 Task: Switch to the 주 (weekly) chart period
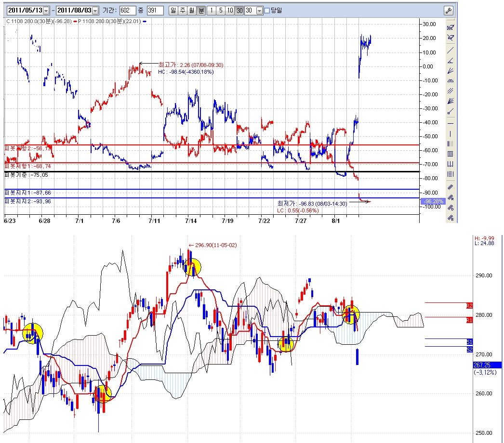tap(182, 11)
